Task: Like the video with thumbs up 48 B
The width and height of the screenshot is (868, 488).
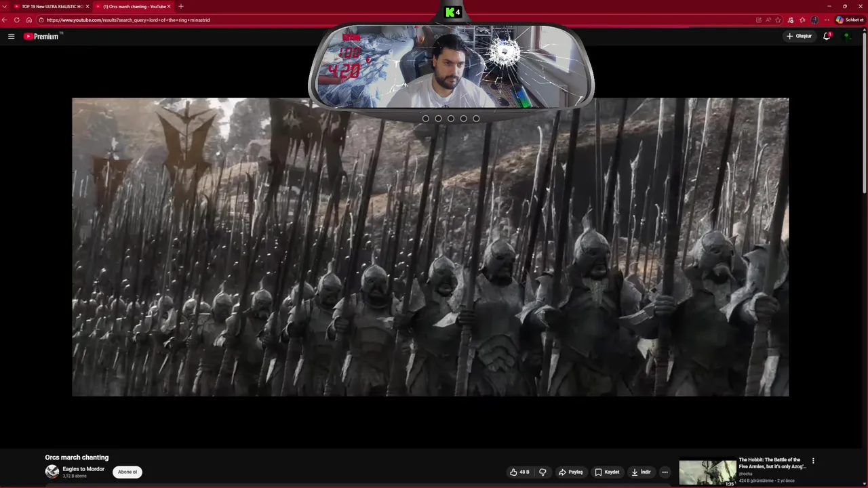Action: (519, 472)
